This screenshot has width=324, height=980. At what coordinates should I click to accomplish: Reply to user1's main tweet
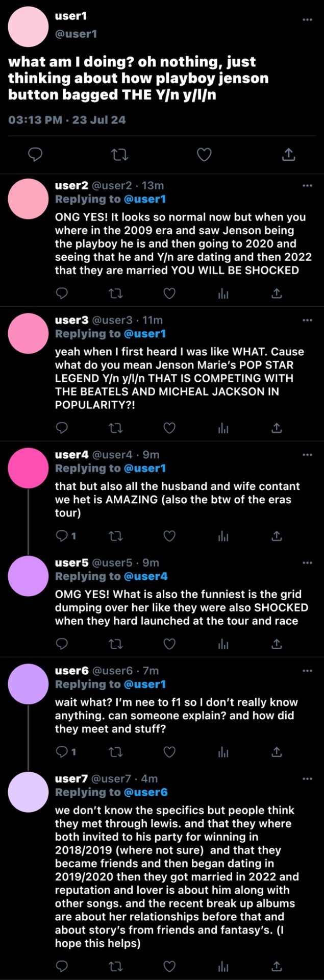click(x=35, y=154)
